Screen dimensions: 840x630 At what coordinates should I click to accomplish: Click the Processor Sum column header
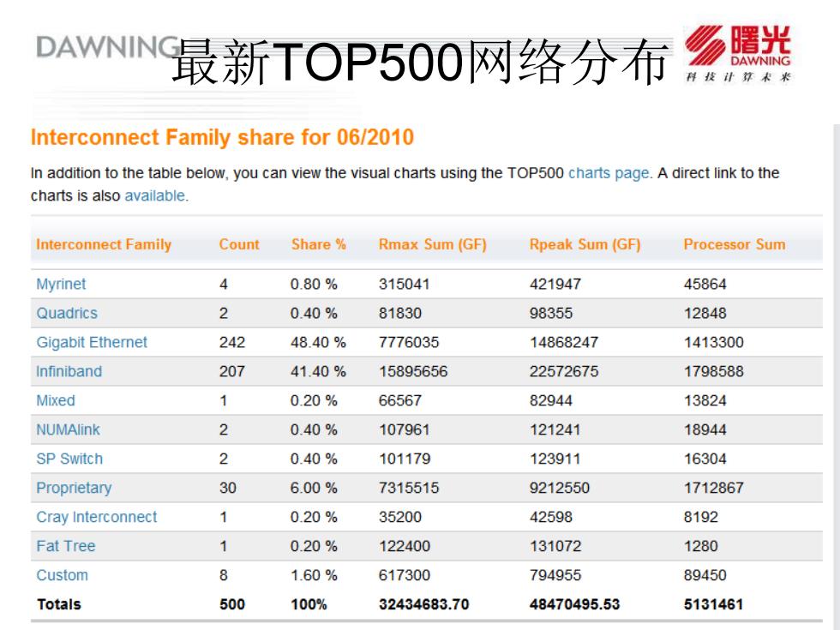coord(735,244)
